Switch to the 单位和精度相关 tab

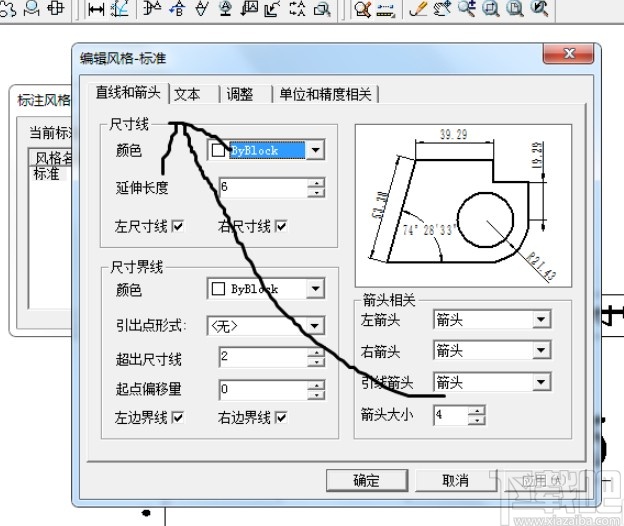pyautogui.click(x=325, y=95)
